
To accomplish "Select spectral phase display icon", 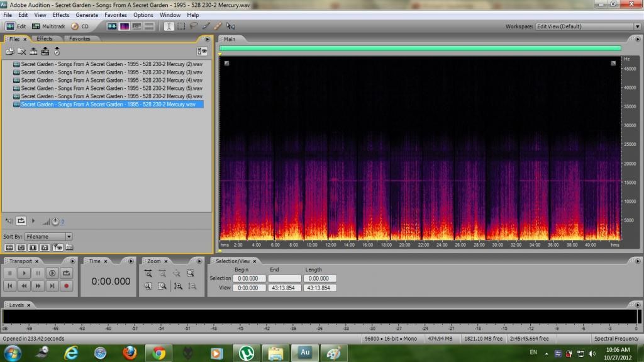I will click(x=148, y=26).
